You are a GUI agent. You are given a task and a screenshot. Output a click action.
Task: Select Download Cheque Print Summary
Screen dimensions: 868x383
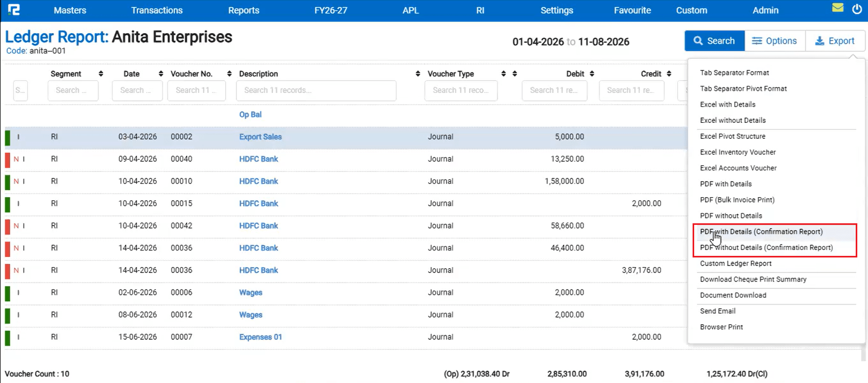tap(753, 279)
